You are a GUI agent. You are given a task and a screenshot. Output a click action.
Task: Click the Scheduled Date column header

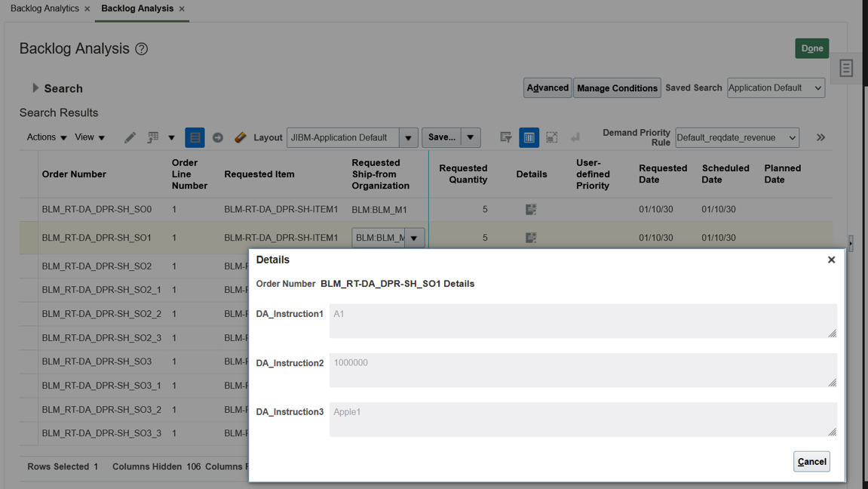[x=725, y=174]
